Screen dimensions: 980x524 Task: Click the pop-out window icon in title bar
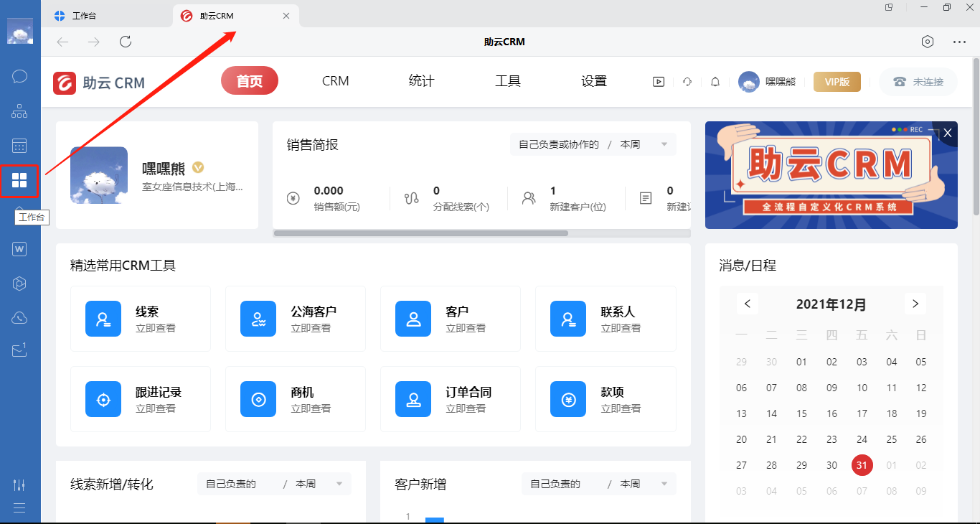pos(889,7)
